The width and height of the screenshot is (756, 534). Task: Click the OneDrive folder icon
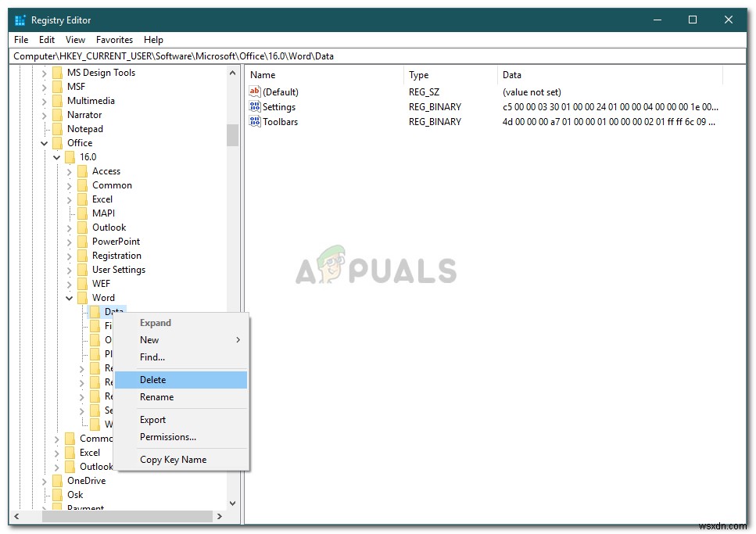click(x=57, y=481)
